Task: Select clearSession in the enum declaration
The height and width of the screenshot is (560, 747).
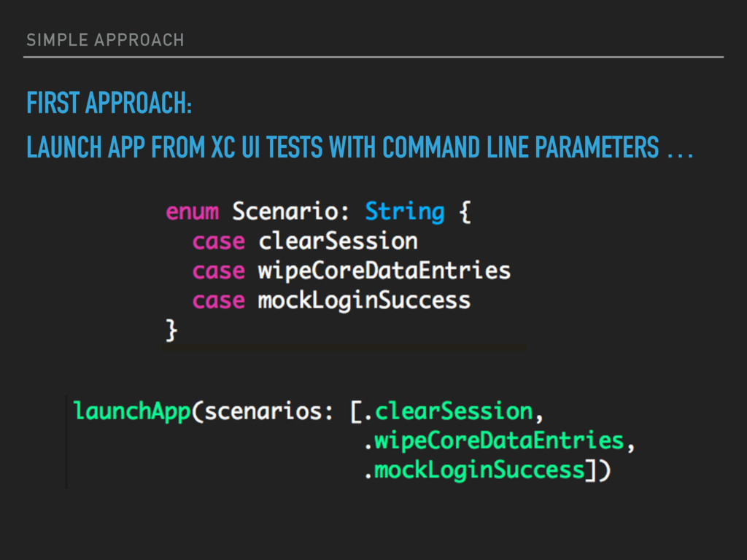Action: (338, 241)
